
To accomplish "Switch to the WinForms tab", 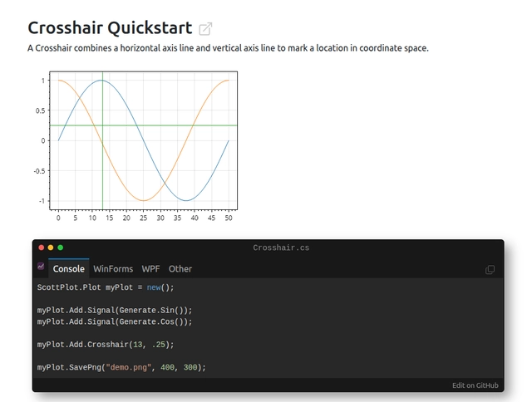I will [x=113, y=269].
